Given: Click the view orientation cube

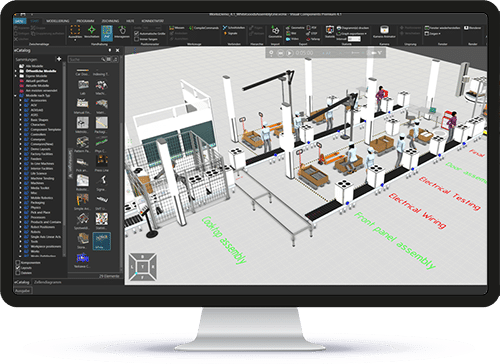Looking at the screenshot, I should (x=143, y=267).
